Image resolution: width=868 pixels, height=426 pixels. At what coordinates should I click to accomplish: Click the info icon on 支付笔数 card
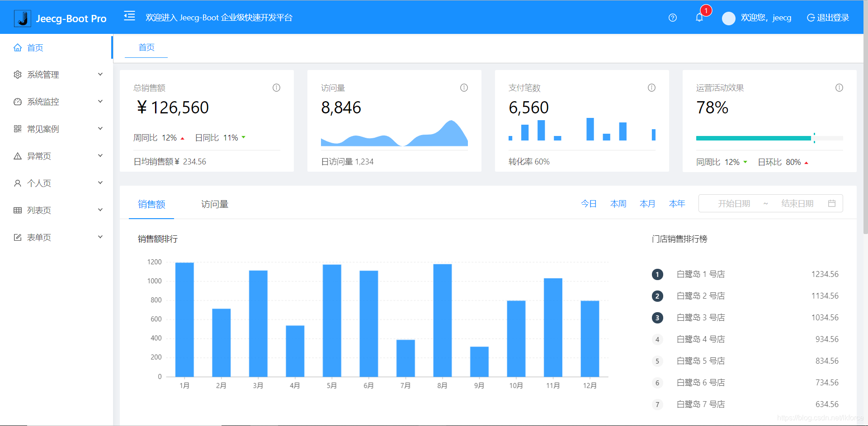(651, 88)
